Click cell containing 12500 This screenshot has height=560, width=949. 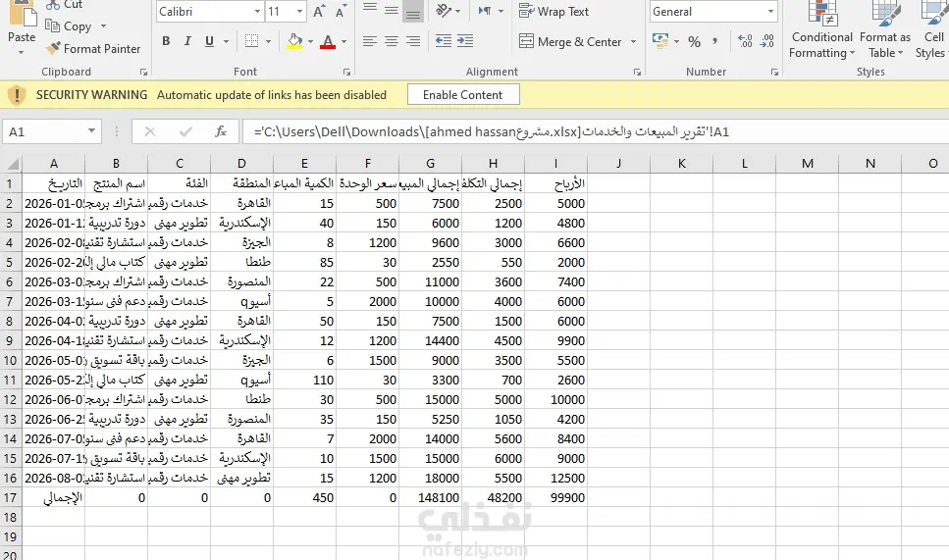click(555, 479)
